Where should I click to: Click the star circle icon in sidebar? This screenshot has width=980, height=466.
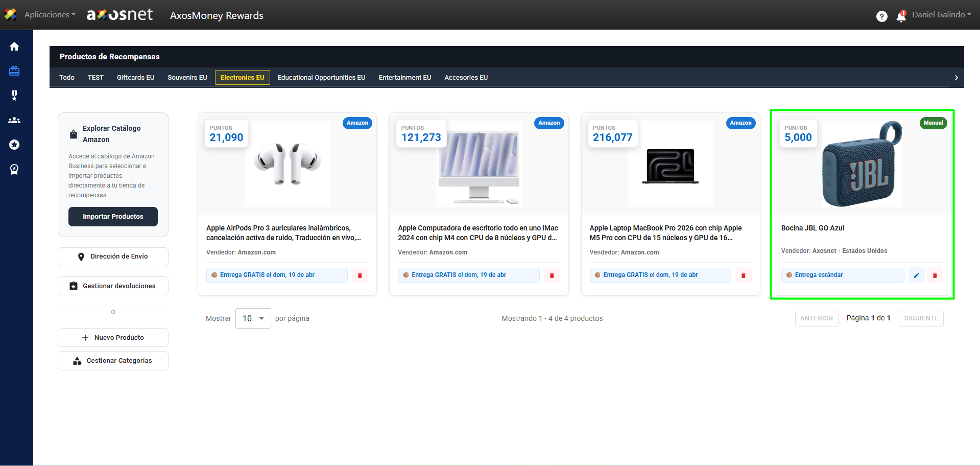pyautogui.click(x=14, y=145)
